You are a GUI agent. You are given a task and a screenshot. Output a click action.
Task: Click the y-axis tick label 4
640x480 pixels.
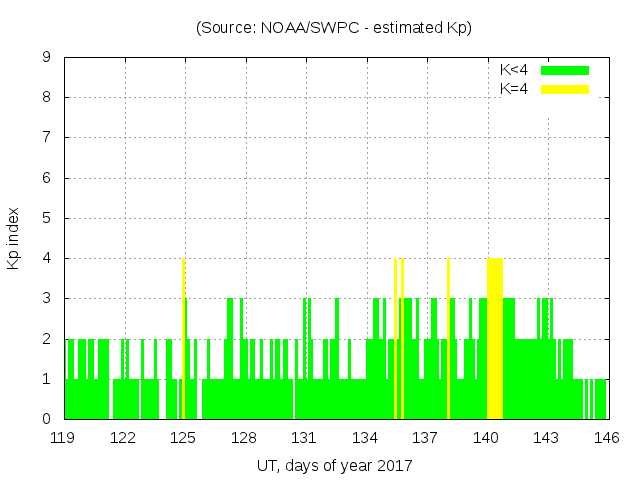[46, 258]
